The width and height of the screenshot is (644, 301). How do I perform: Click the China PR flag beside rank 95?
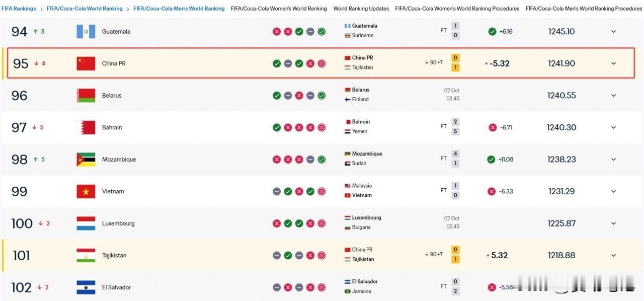(x=86, y=63)
